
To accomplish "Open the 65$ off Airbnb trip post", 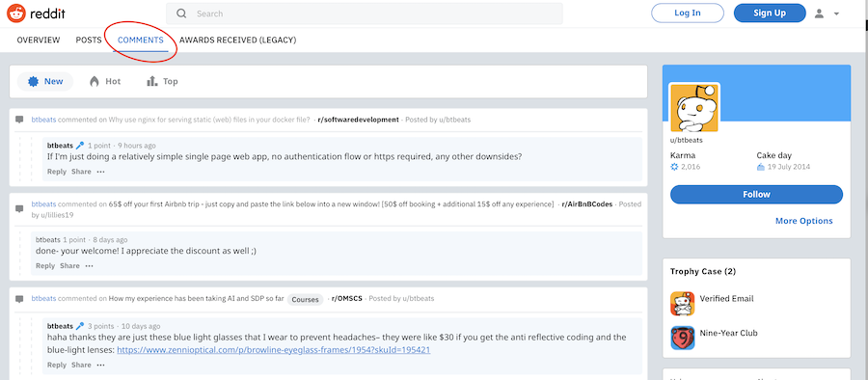I will click(x=331, y=204).
